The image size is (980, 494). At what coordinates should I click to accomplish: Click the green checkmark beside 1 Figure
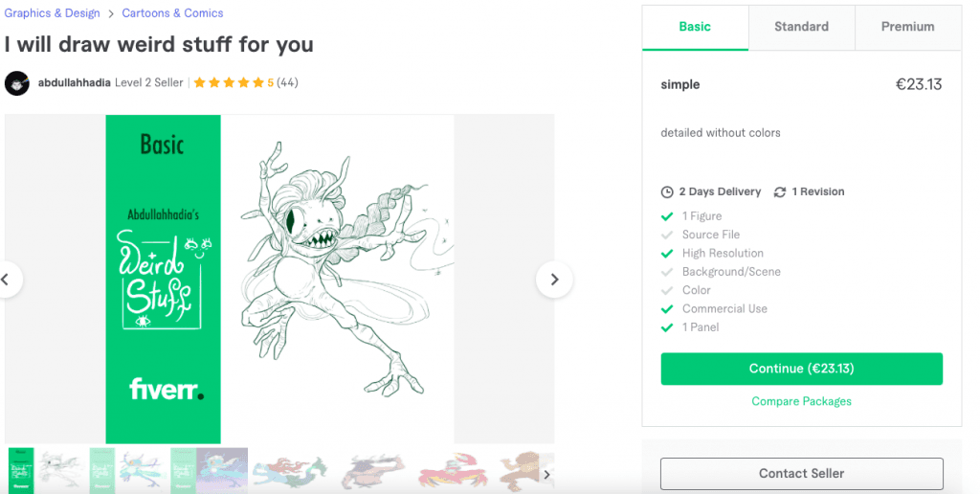(667, 216)
